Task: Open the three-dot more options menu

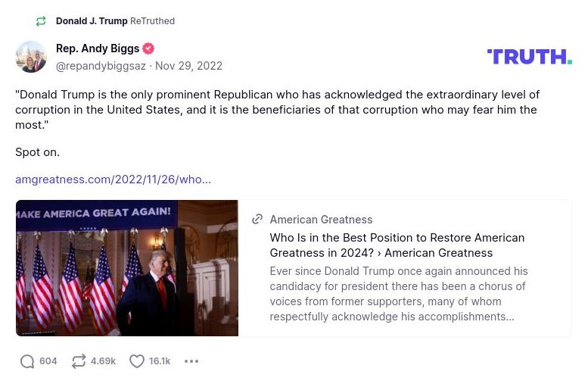Action: pyautogui.click(x=191, y=361)
